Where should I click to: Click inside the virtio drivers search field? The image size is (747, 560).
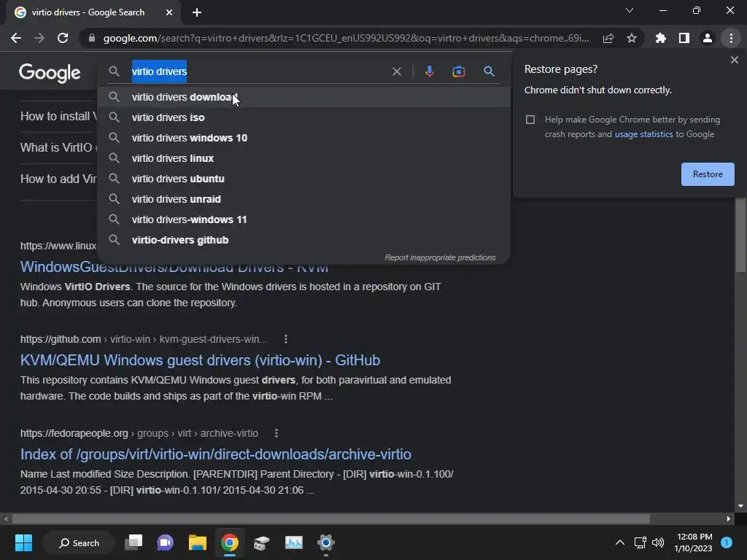pos(258,71)
